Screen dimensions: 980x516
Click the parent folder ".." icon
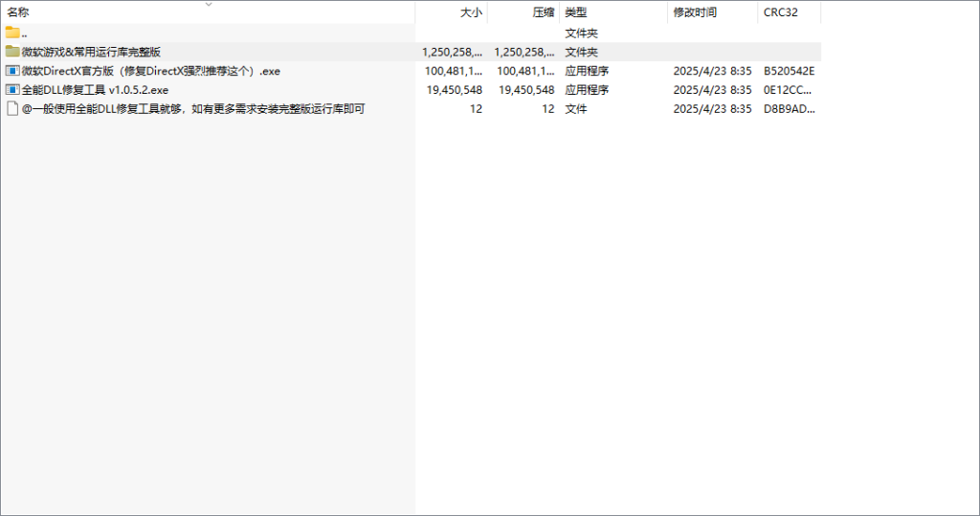(12, 33)
